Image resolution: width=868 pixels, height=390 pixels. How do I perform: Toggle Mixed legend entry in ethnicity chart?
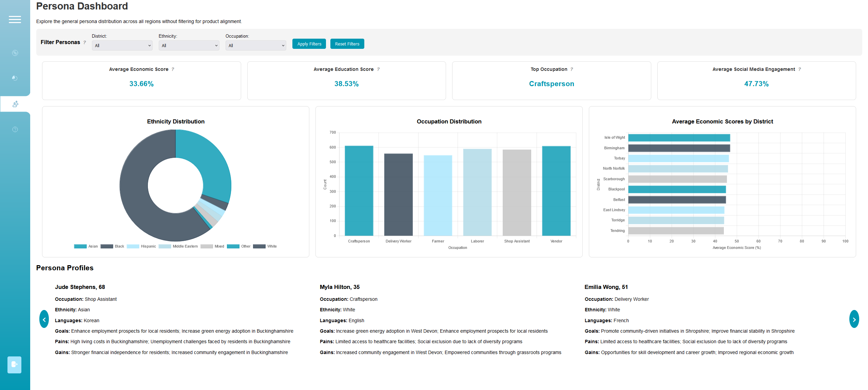[212, 246]
